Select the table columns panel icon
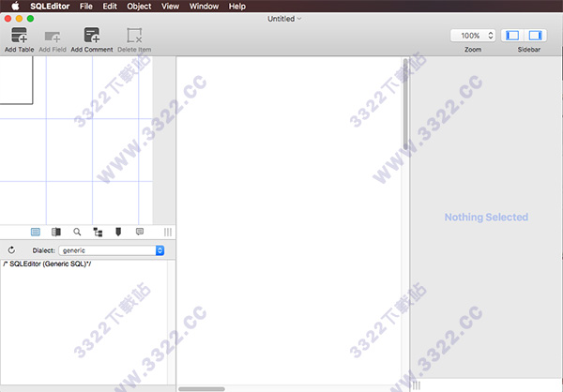Screen dimensions: 563x392 point(56,232)
